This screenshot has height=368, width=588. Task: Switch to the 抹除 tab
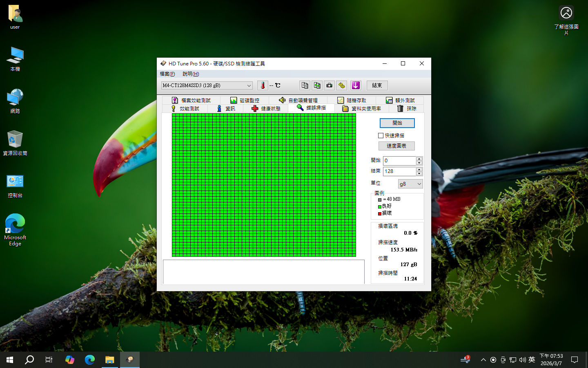[x=407, y=108]
